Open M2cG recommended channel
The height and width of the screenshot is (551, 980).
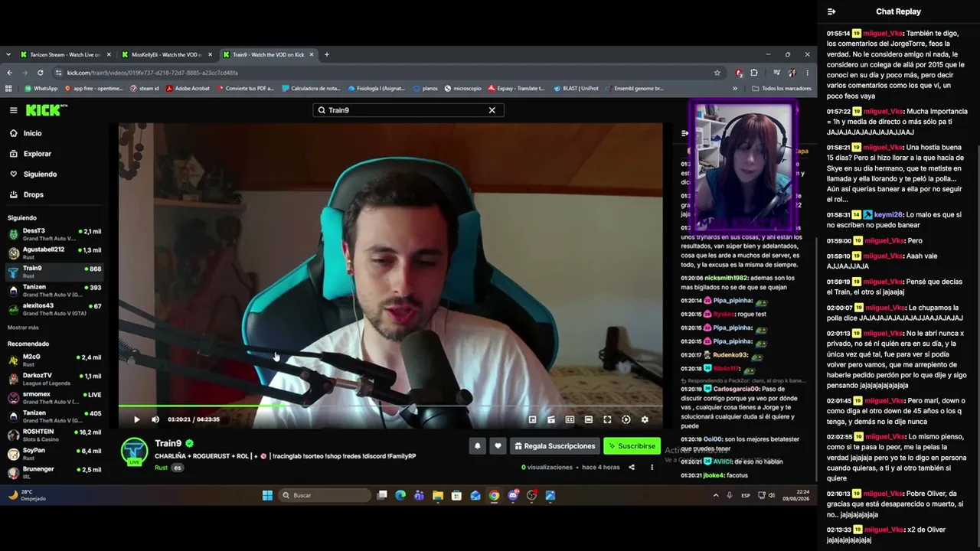(x=54, y=360)
